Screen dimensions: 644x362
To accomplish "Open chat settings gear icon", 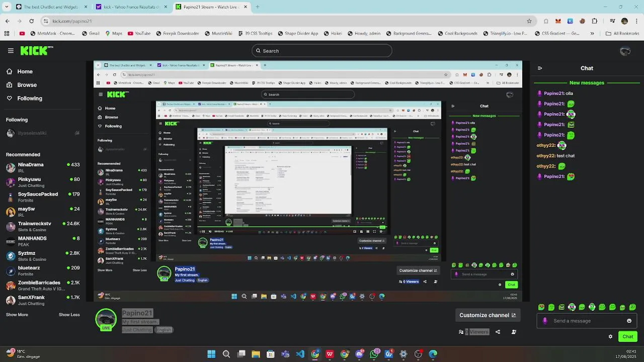I will tap(611, 336).
